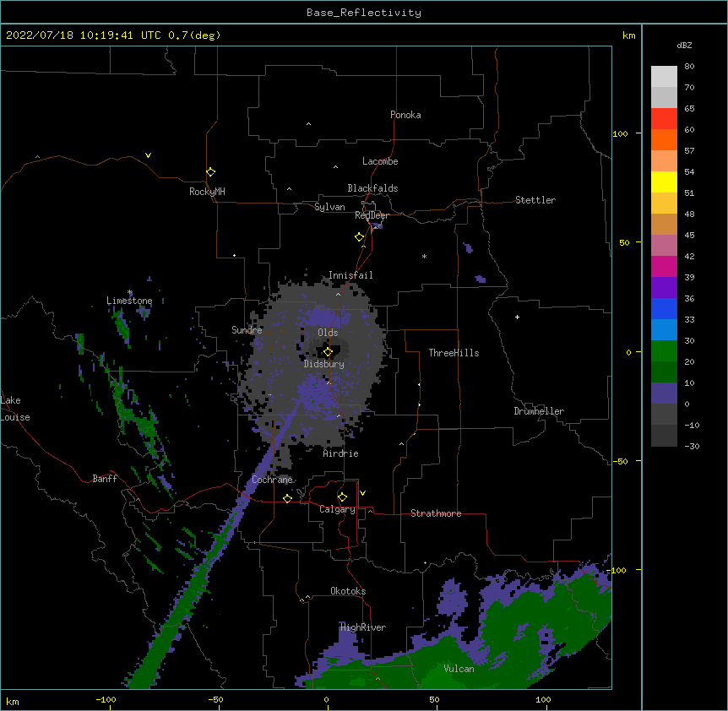Click the magenta 42 dBZ legend swatch

click(x=664, y=267)
